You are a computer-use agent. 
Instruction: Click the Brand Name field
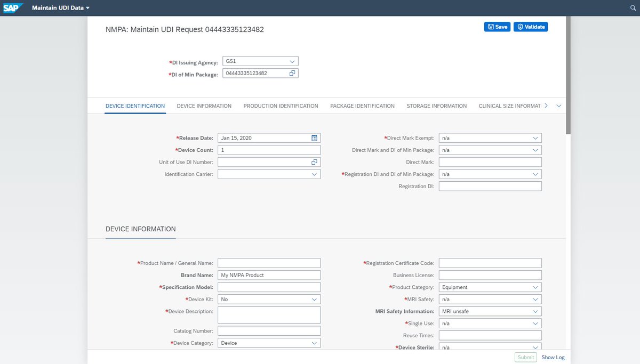(x=269, y=275)
